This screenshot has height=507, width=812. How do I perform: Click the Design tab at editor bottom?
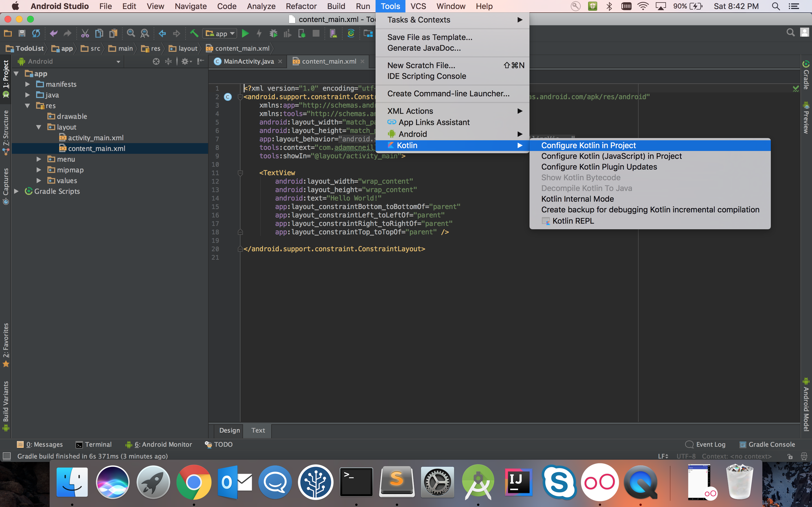point(230,430)
